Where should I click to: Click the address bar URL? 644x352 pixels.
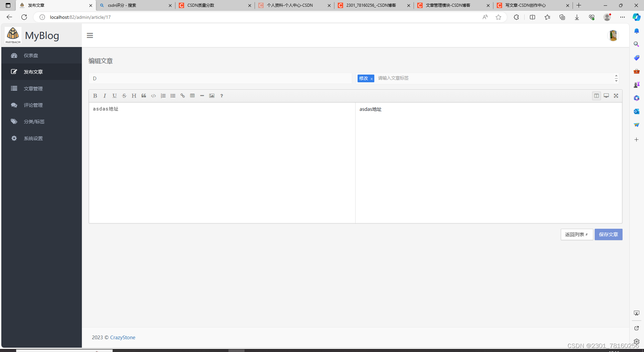80,17
